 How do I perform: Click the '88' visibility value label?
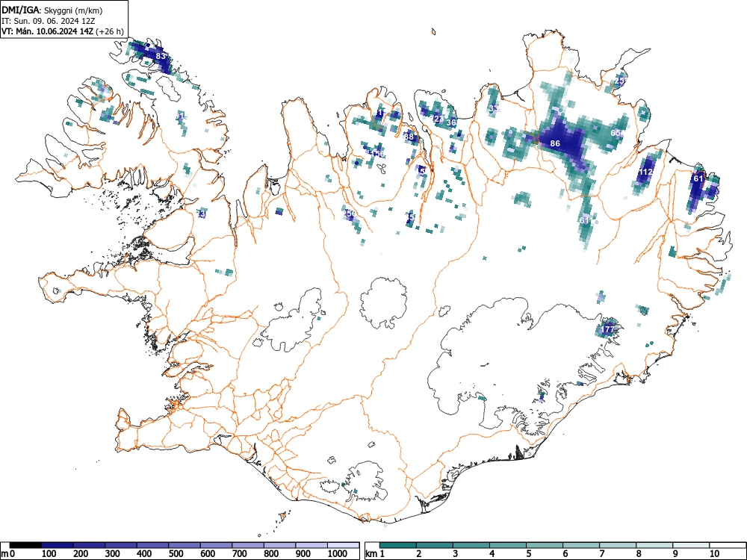(409, 137)
